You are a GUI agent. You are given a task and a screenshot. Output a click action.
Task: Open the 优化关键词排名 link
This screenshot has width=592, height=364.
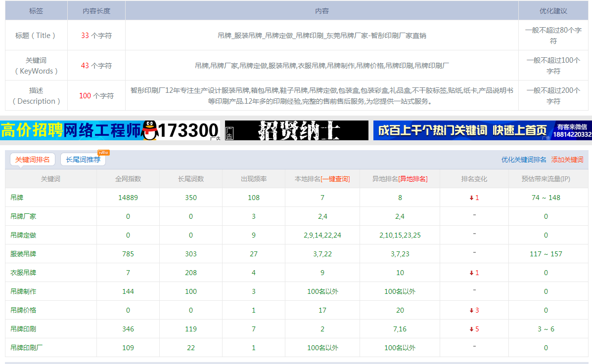pos(524,160)
